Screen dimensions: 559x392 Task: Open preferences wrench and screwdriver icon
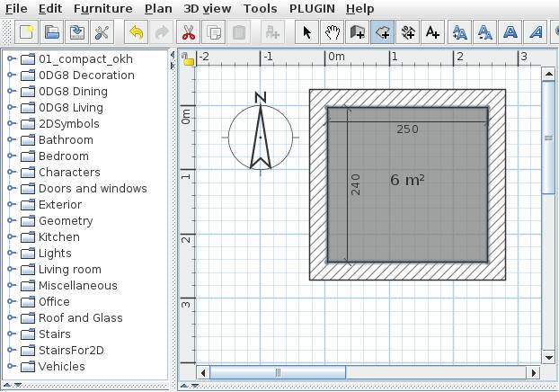coord(102,32)
